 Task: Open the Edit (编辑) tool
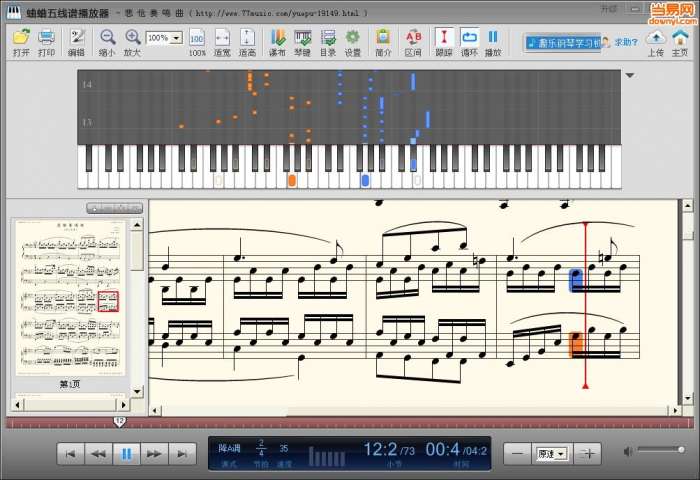(x=76, y=38)
